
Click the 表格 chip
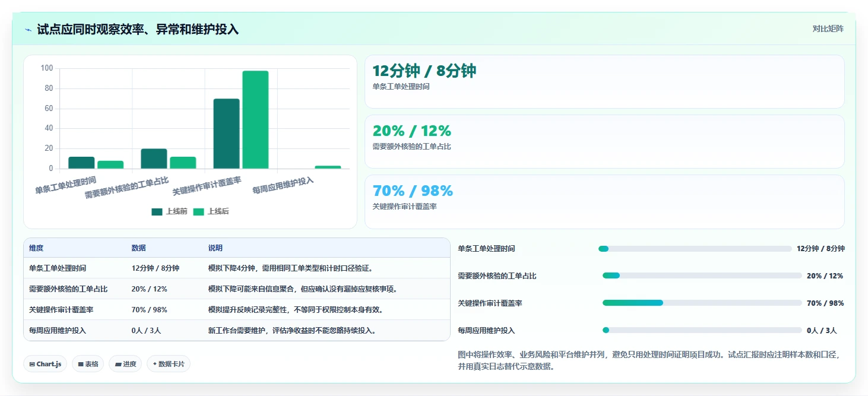(88, 364)
